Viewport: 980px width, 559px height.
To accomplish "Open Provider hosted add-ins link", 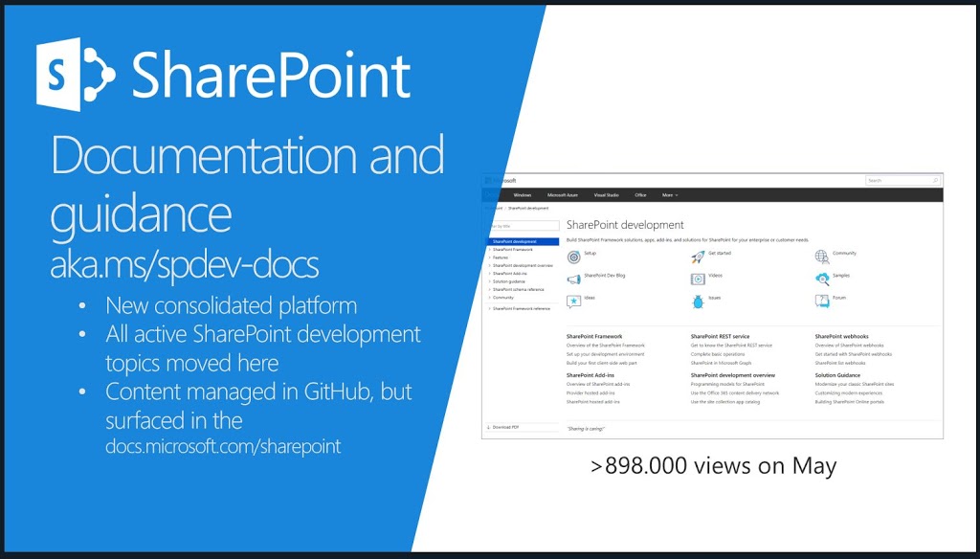I will [590, 393].
